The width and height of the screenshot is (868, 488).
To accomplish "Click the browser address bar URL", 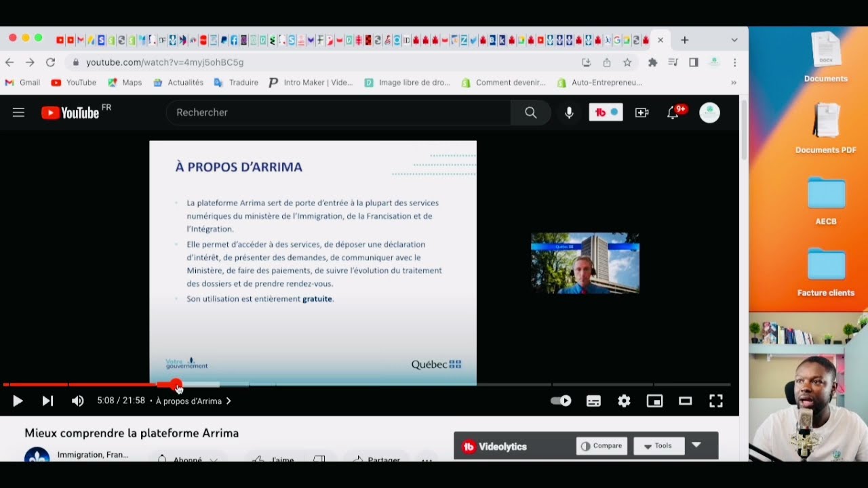I will (x=165, y=62).
